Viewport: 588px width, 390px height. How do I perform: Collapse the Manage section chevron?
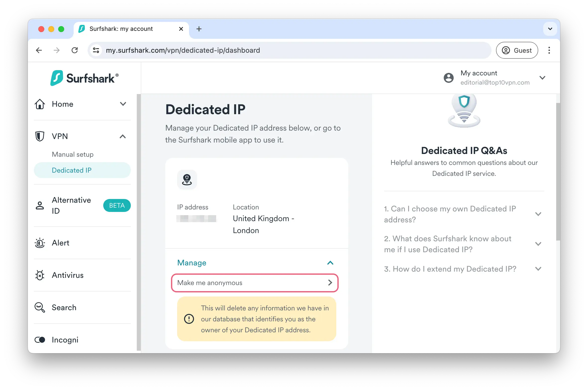click(330, 262)
